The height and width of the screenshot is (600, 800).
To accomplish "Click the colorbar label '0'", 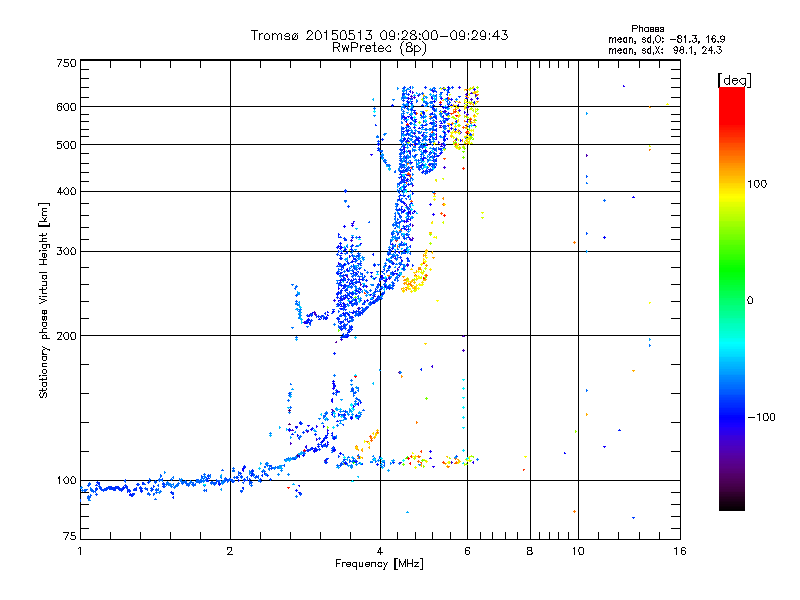I will [750, 301].
